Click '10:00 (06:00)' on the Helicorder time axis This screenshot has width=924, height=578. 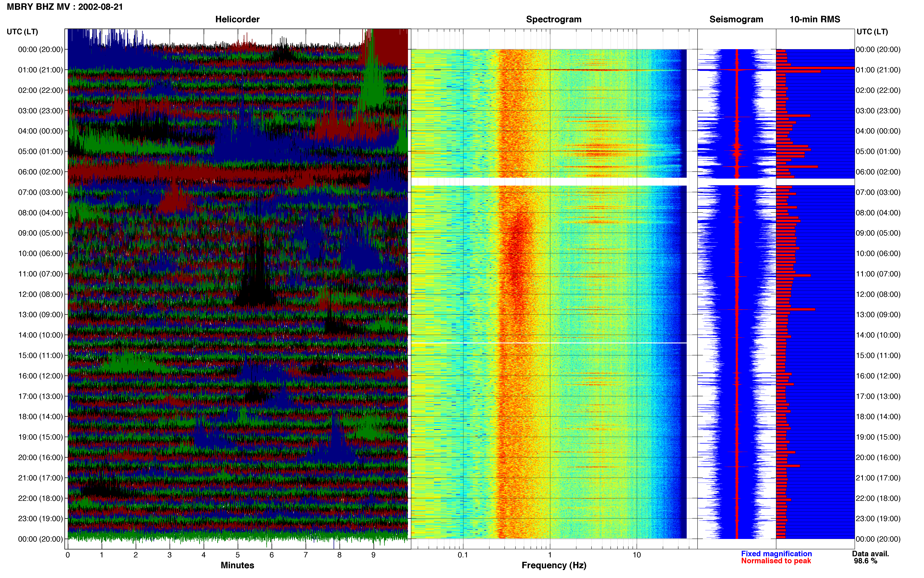point(41,253)
